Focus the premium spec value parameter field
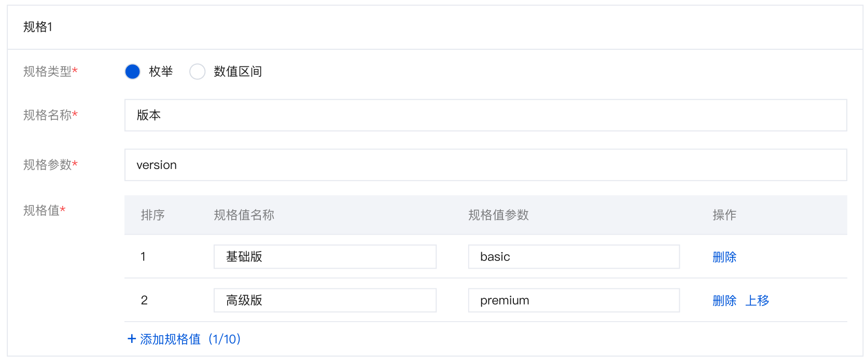Image resolution: width=868 pixels, height=360 pixels. (x=573, y=300)
